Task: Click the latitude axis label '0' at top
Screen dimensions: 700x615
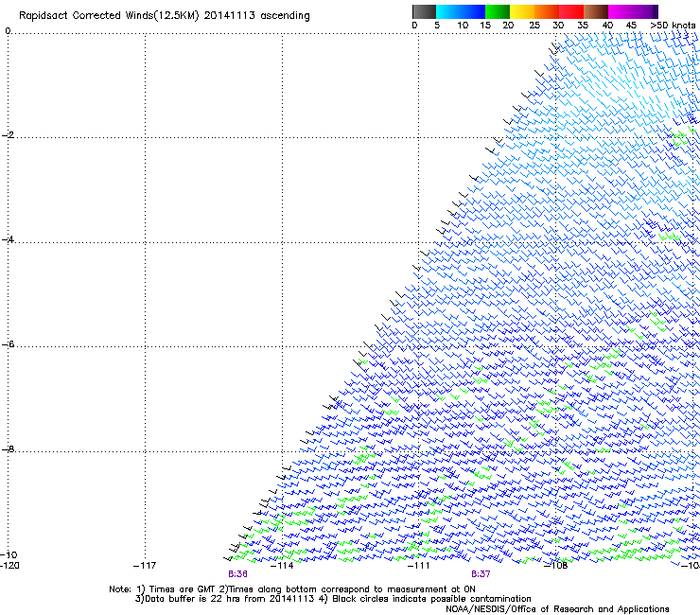Action: pyautogui.click(x=8, y=31)
